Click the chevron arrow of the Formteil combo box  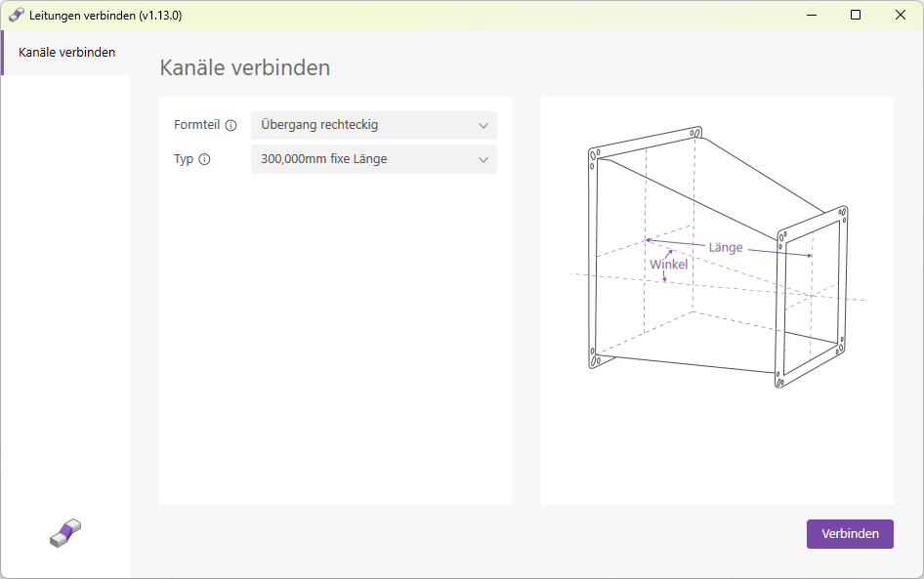pyautogui.click(x=483, y=125)
